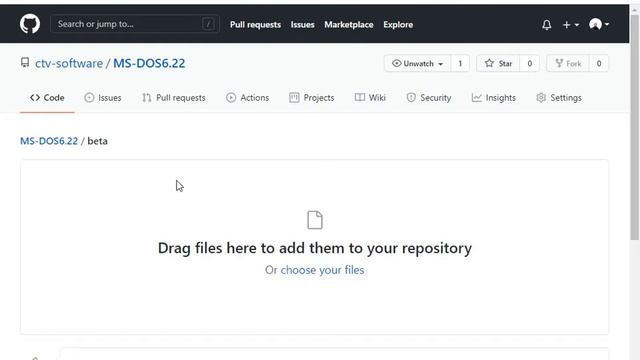
Task: Click the beta breadcrumb text
Action: (98, 141)
